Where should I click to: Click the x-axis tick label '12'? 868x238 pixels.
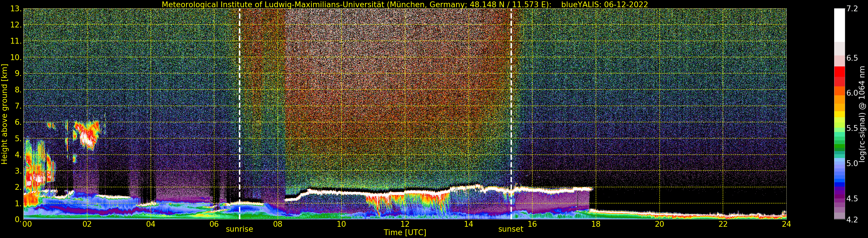click(405, 224)
